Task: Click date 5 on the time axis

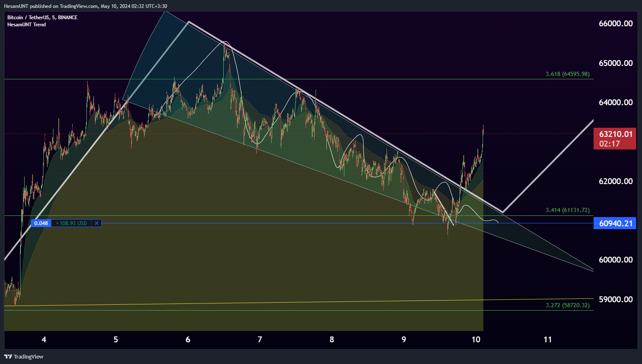Action: (116, 339)
